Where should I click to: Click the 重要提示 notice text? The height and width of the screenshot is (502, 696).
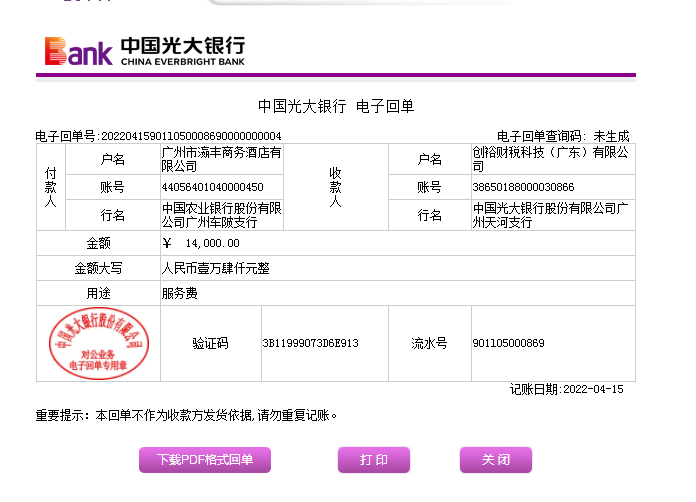186,415
